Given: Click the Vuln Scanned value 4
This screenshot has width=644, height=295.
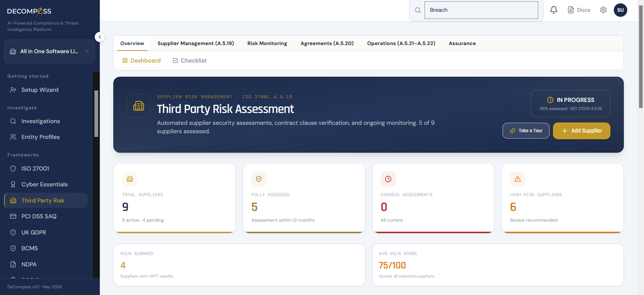Looking at the screenshot, I should click(123, 265).
